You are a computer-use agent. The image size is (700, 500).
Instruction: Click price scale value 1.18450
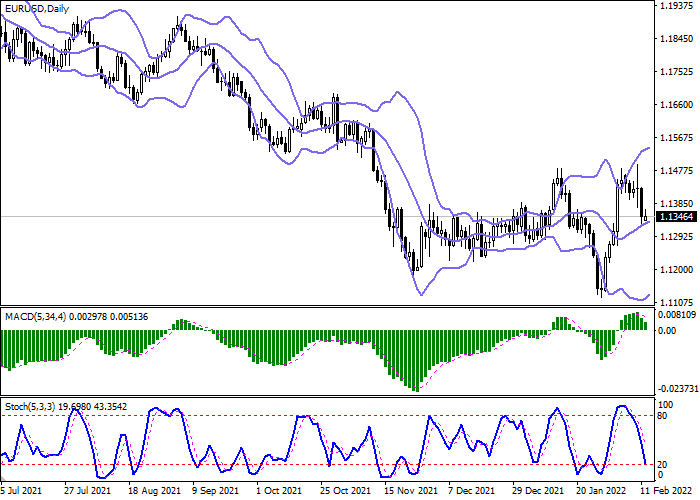click(x=677, y=39)
